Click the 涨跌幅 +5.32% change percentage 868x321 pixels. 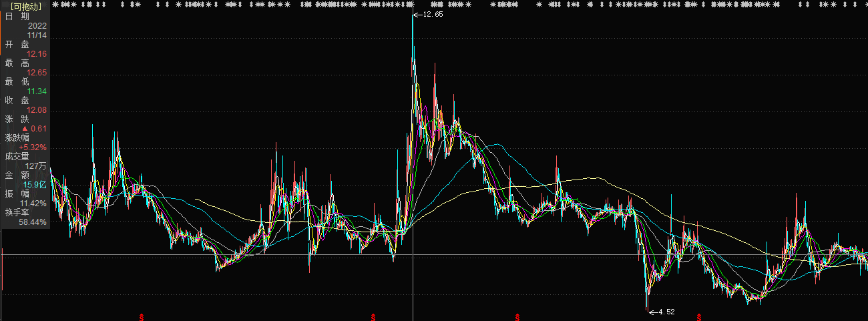(33, 147)
